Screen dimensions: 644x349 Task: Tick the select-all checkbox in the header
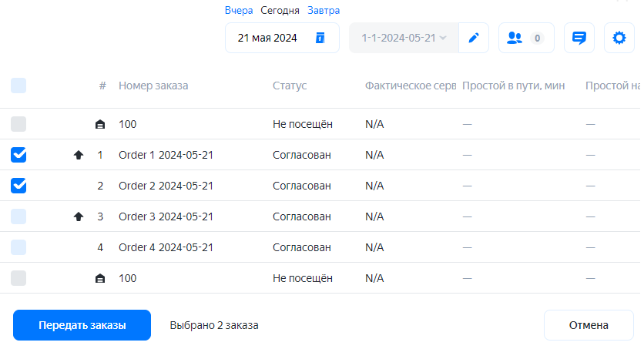pos(18,86)
